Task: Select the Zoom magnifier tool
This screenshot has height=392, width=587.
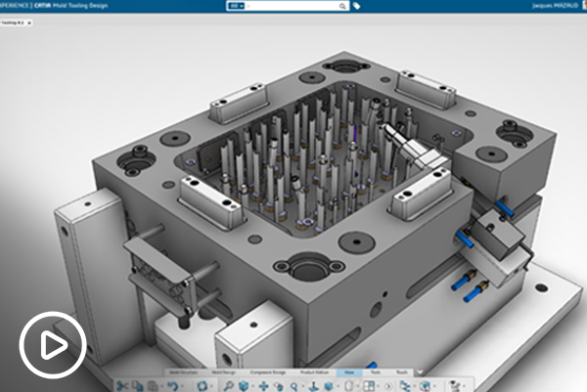Action: tap(294, 385)
